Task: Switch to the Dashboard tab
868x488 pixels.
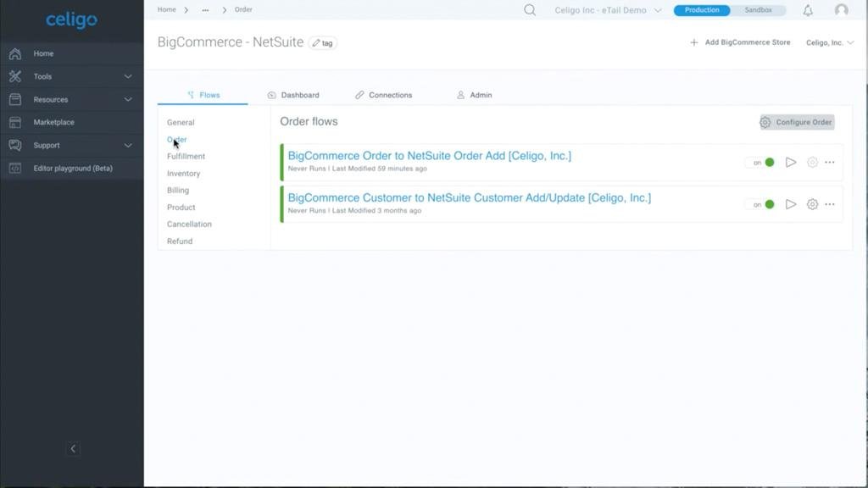Action: [x=293, y=95]
